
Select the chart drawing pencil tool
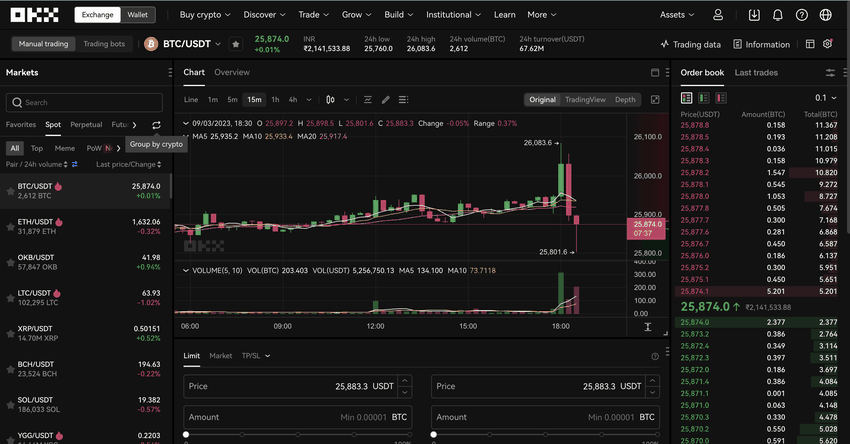(385, 100)
